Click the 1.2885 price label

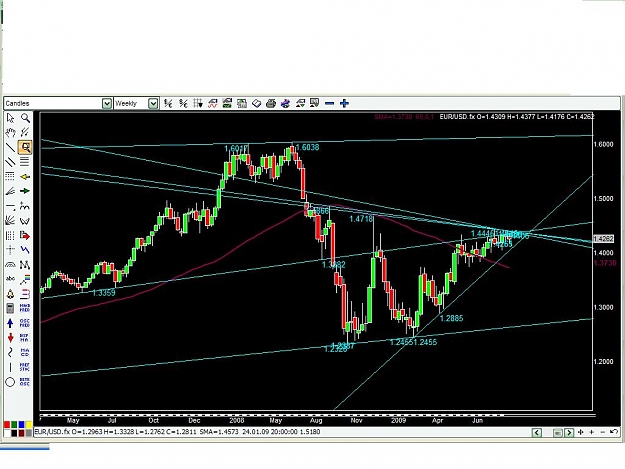[452, 318]
